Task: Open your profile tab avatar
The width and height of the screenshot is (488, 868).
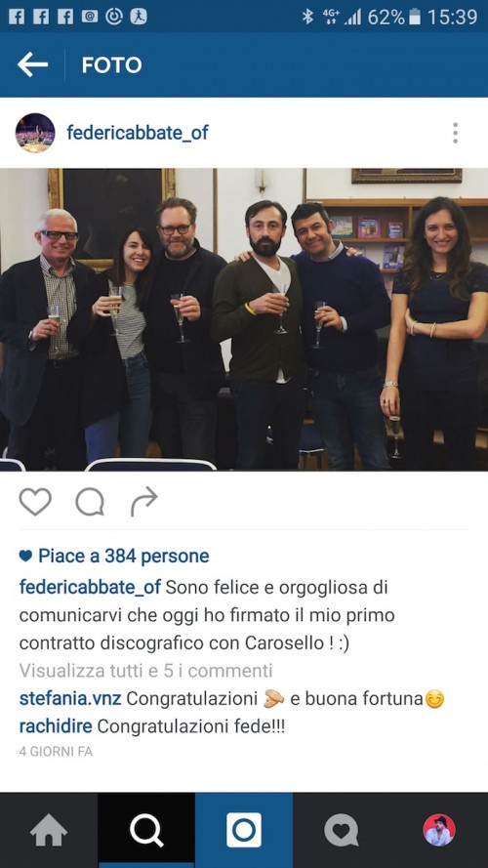Action: [439, 830]
